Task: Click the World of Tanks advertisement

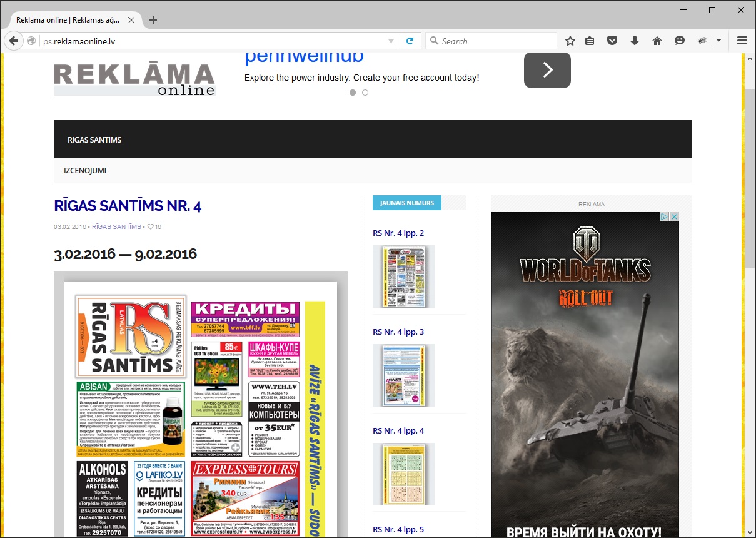Action: point(585,375)
